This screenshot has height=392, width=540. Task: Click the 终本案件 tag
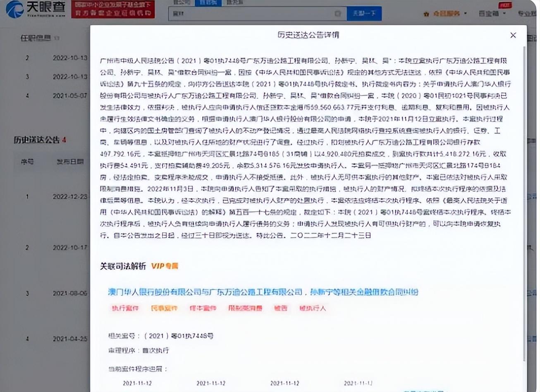coord(203,308)
